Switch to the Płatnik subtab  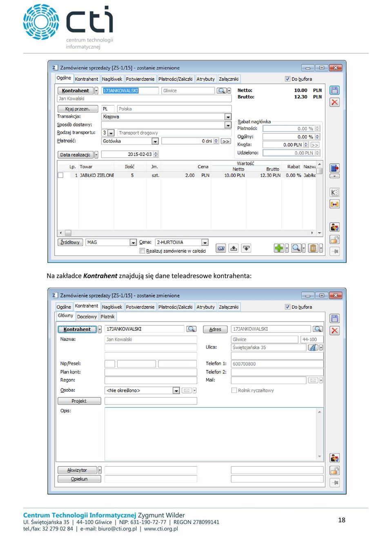[x=107, y=316]
